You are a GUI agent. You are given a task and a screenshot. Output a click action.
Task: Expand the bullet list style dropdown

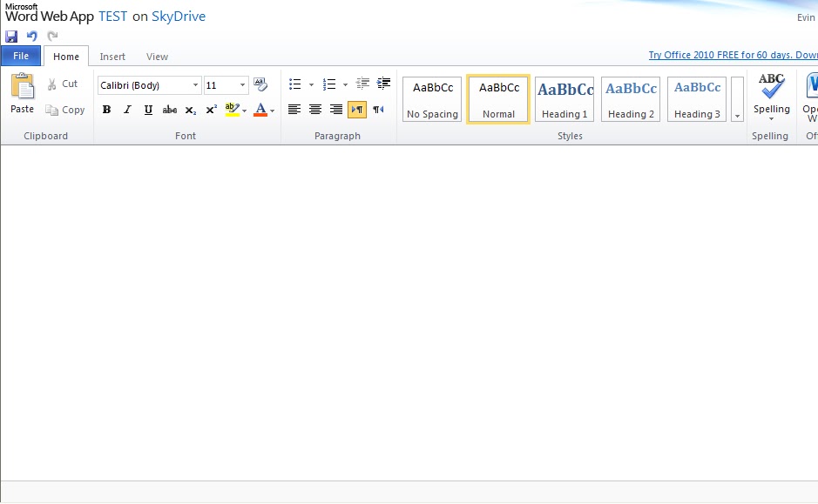(x=312, y=84)
